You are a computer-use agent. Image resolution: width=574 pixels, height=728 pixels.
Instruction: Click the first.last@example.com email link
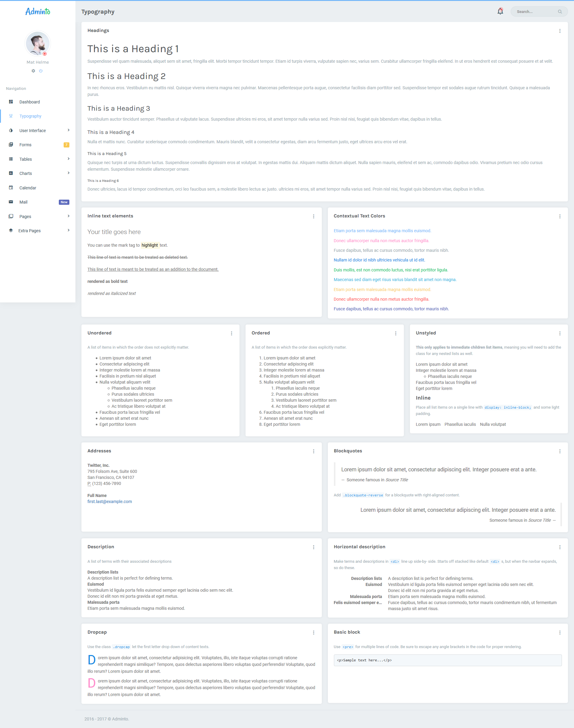click(109, 502)
